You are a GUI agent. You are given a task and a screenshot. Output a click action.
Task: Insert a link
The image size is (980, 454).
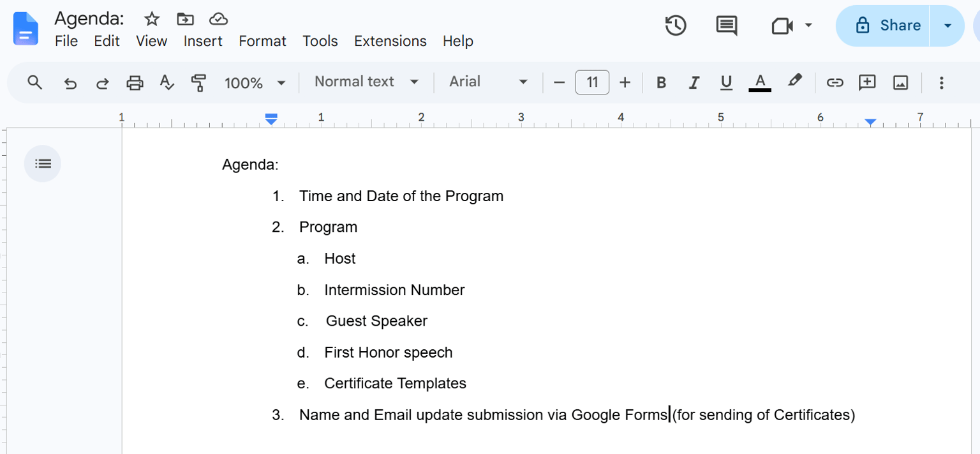tap(835, 82)
